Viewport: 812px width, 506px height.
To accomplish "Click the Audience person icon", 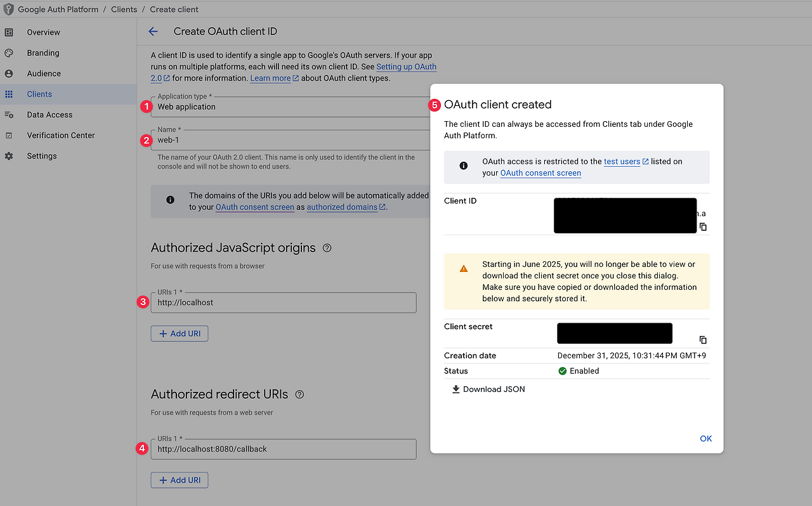I will point(9,74).
